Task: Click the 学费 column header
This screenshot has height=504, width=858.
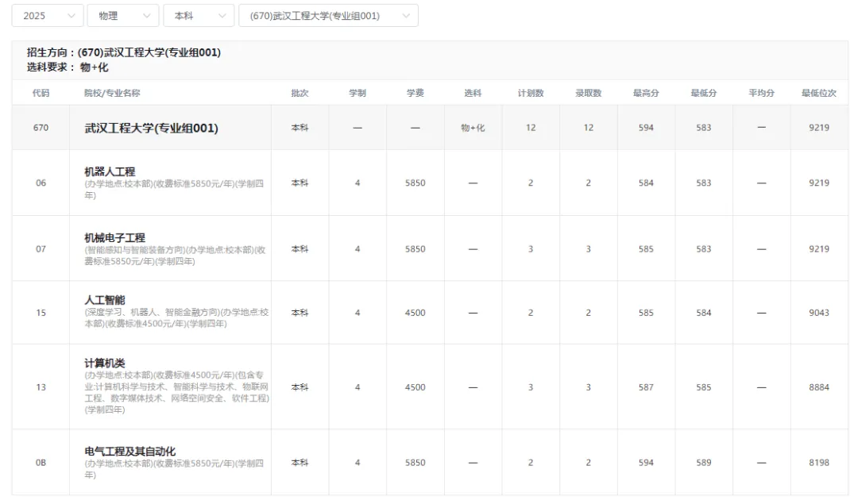Action: pos(415,93)
